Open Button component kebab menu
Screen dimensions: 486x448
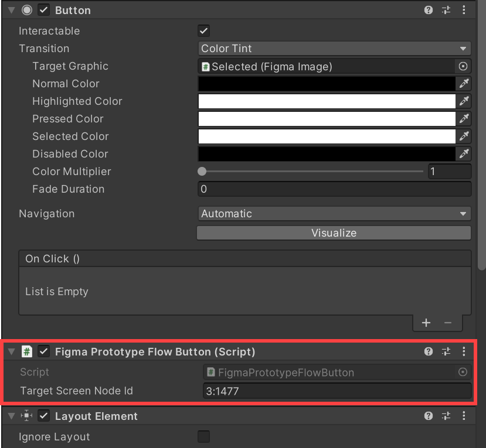[464, 10]
